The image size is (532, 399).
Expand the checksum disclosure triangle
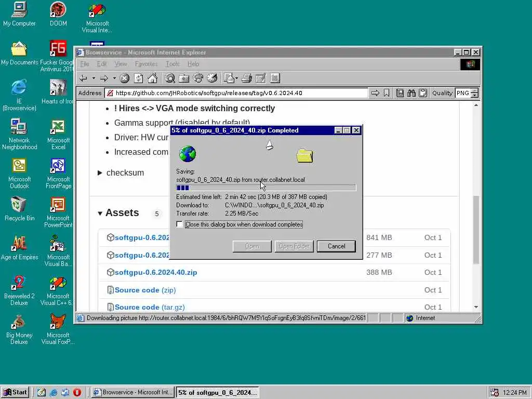click(x=100, y=172)
